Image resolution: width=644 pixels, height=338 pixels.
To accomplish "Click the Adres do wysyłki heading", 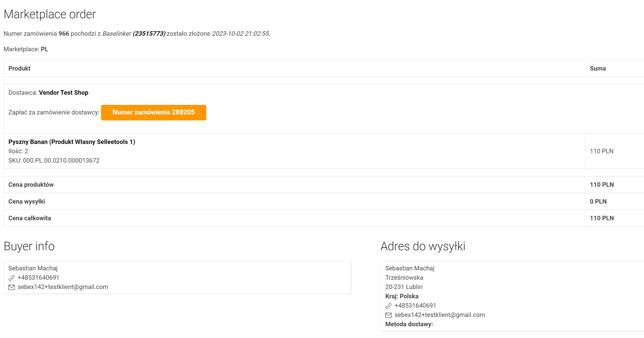I will (423, 246).
